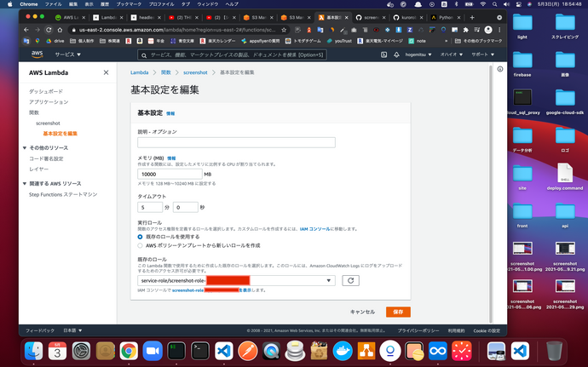Open Chrome extensions puzzle icon
Screen dimensions: 588x367
point(466,30)
